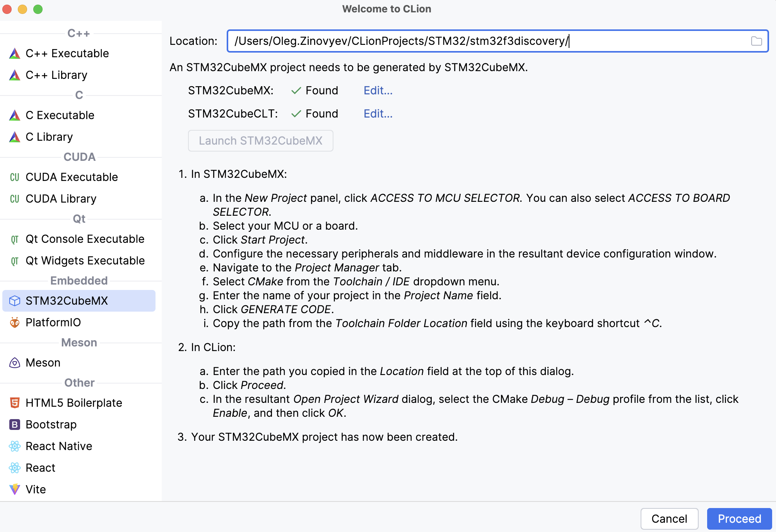
Task: Select the Bootstrap project type
Action: (x=51, y=425)
